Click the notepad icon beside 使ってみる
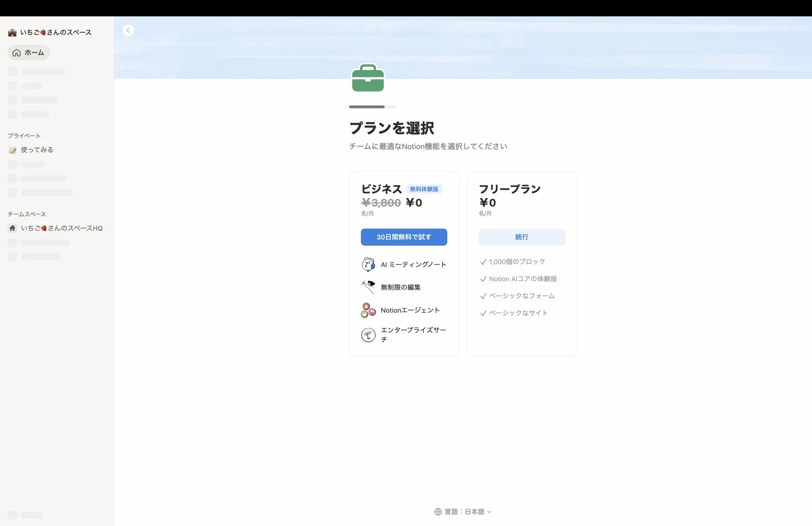 click(x=12, y=150)
